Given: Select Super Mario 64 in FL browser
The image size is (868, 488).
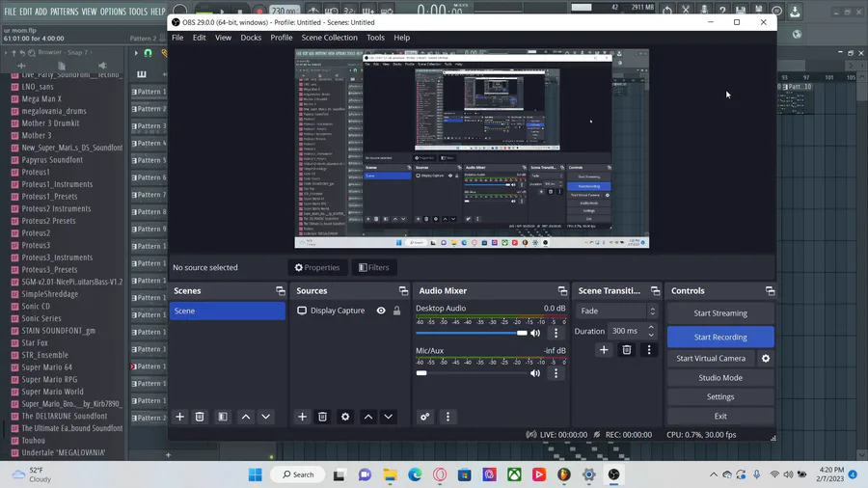Looking at the screenshot, I should click(47, 367).
